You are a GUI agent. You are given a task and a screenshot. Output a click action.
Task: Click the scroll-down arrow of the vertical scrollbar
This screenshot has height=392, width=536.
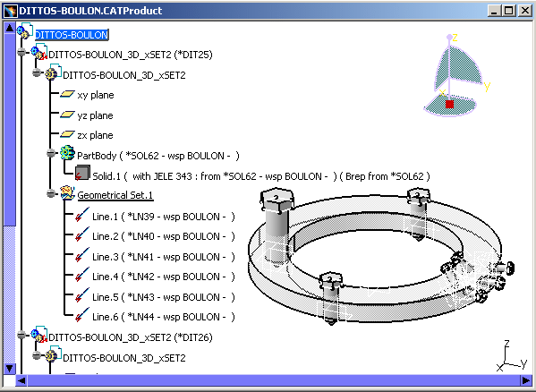click(x=9, y=369)
